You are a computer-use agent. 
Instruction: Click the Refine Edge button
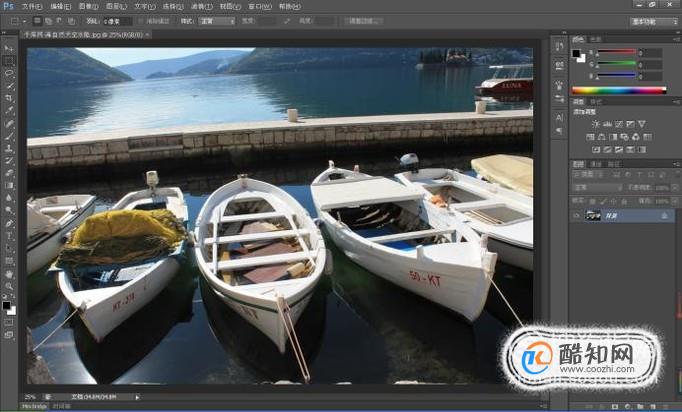(x=364, y=21)
